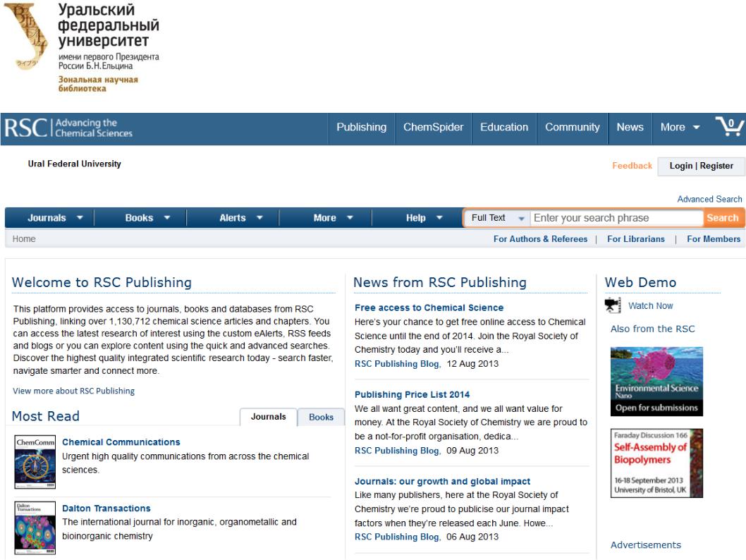Screen dimensions: 746x560
Task: Expand the Alerts dropdown menu
Action: 240,218
